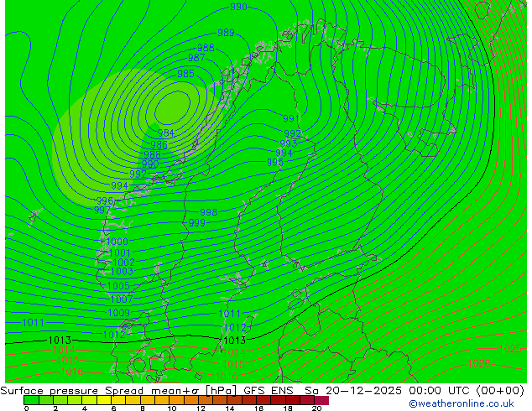Image resolution: width=532 pixels, height=411 pixels.
Task: Pick the 10–11 hPa orange legend swatch
Action: (x=177, y=400)
